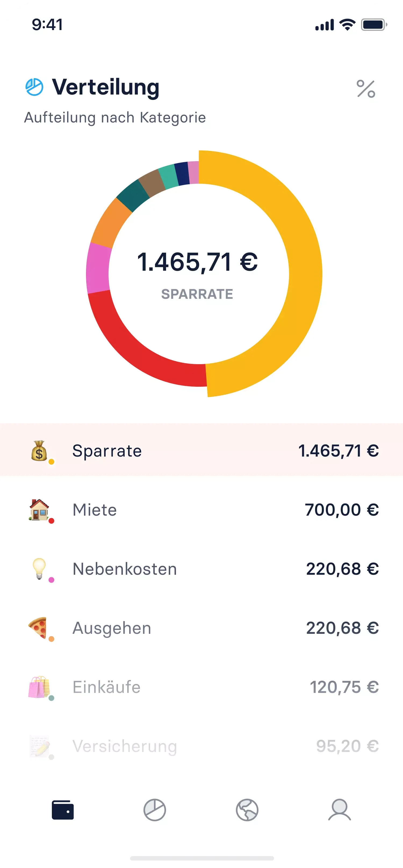403x868 pixels.
Task: Tap the battery indicator in status bar
Action: tap(373, 25)
